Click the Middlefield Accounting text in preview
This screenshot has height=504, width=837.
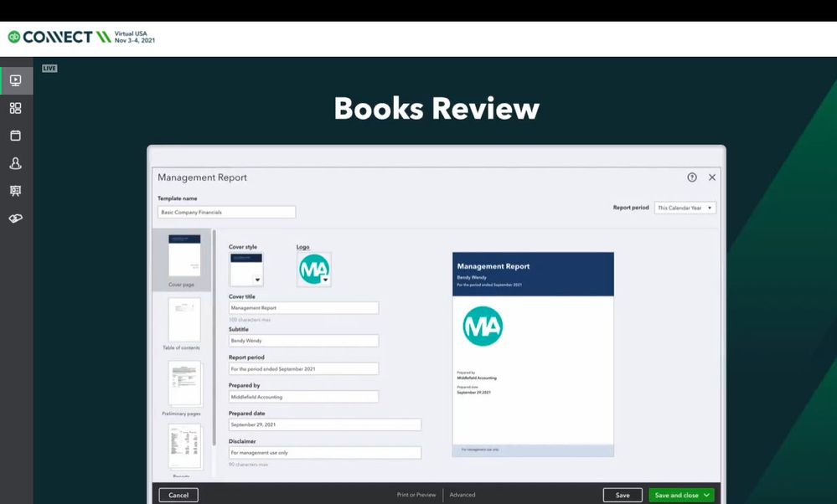pos(477,378)
